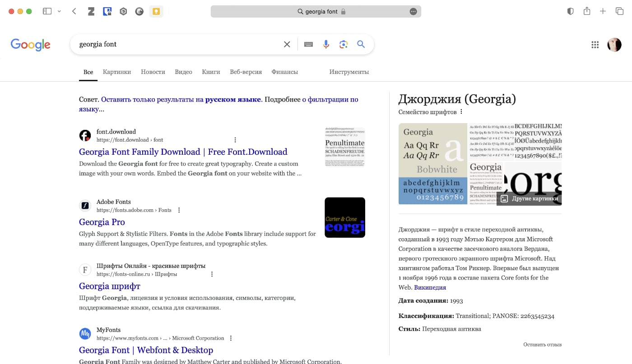Keep only Russian-language results link
This screenshot has width=632, height=364.
(181, 99)
